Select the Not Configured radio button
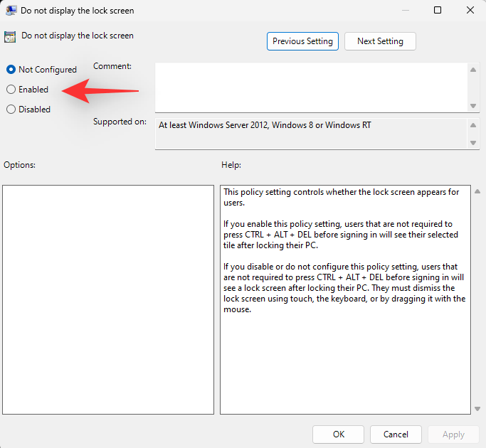Screen dimensions: 486x448 pos(11,70)
